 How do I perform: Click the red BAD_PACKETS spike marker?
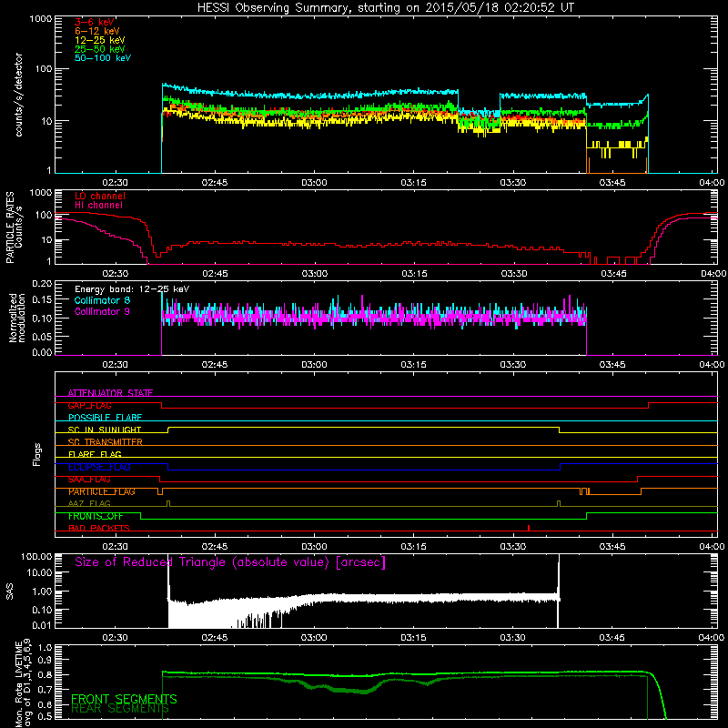pos(529,528)
